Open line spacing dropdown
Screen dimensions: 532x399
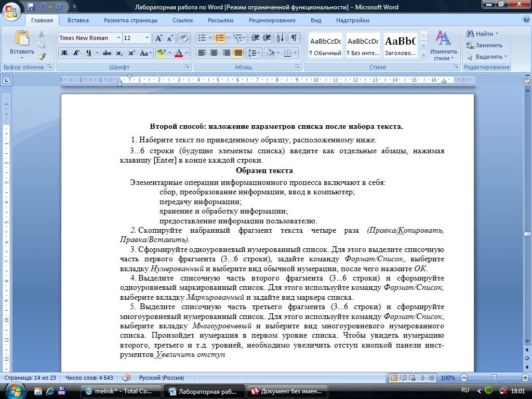(x=254, y=53)
